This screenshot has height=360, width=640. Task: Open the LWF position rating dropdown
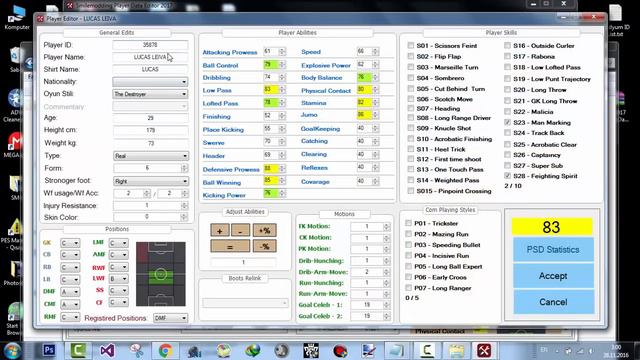(118, 278)
